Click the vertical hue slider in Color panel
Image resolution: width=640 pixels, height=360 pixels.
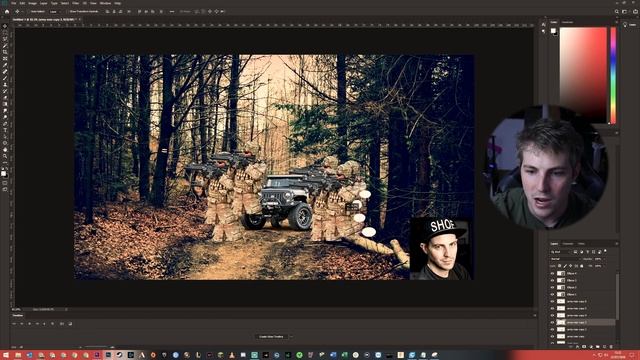[613, 76]
